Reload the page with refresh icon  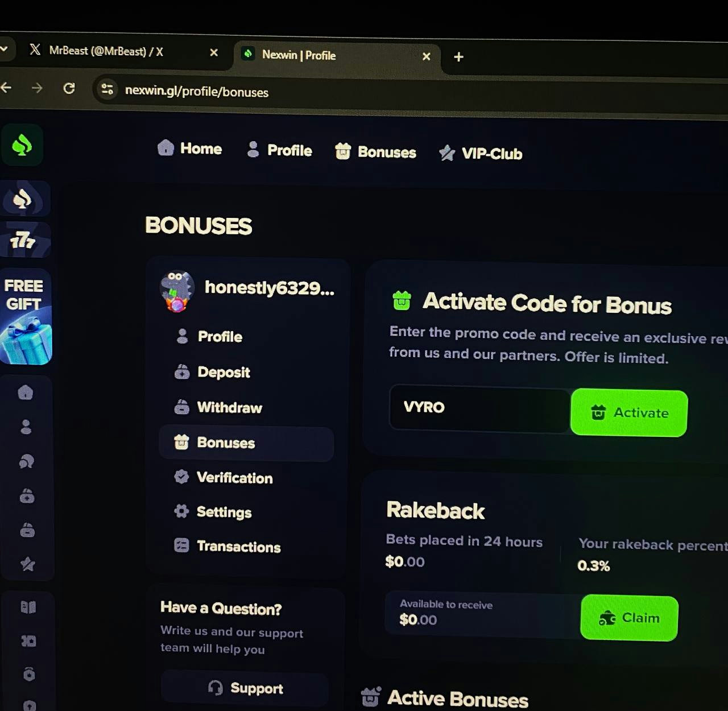[x=69, y=88]
